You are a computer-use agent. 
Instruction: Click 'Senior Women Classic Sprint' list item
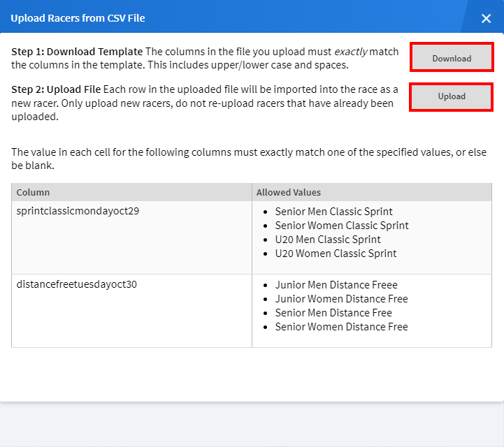341,226
